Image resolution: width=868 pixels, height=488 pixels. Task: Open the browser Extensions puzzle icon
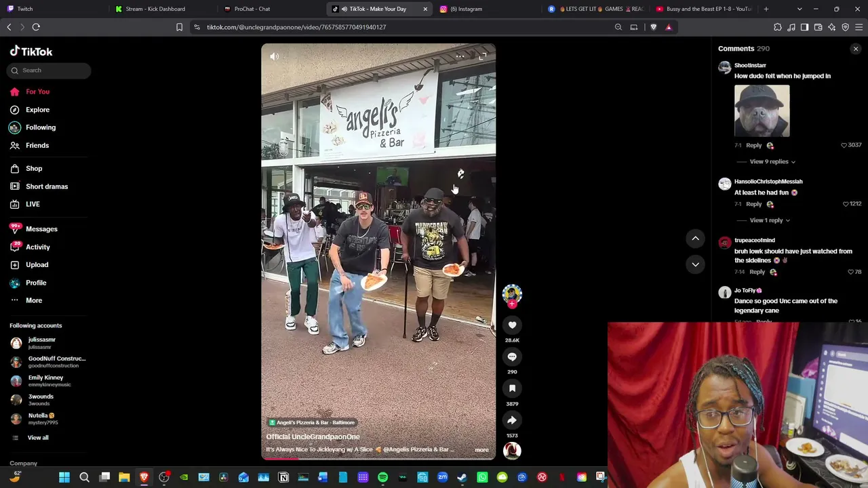click(778, 27)
